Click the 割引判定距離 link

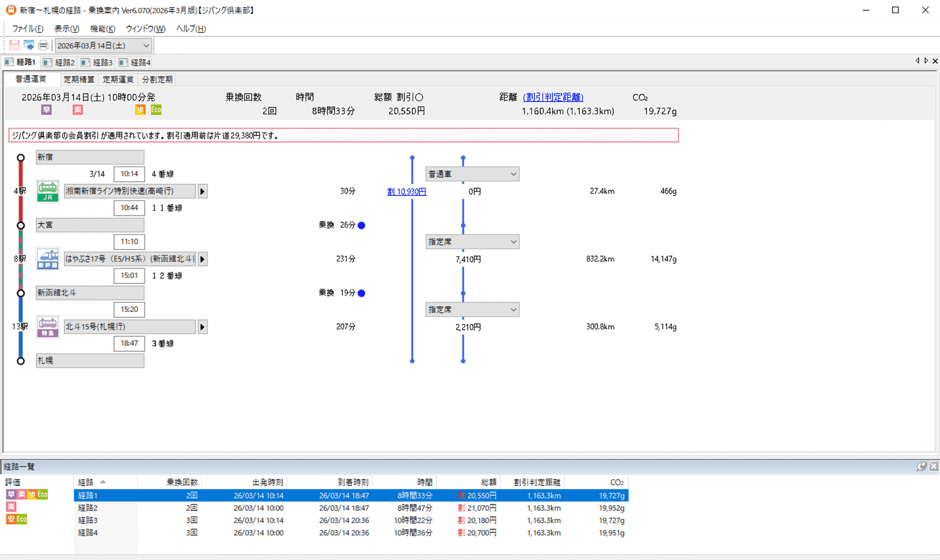click(x=553, y=97)
